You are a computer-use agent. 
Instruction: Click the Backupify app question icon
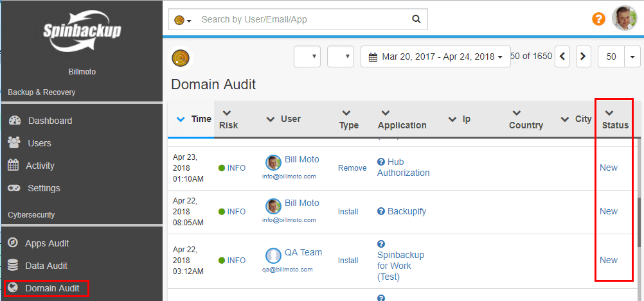[381, 211]
